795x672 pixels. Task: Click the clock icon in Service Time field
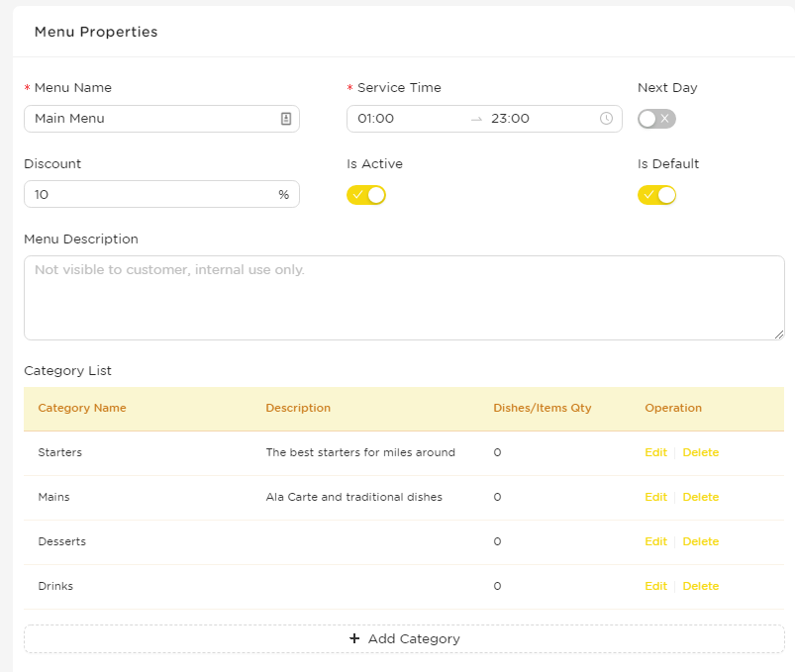point(606,119)
